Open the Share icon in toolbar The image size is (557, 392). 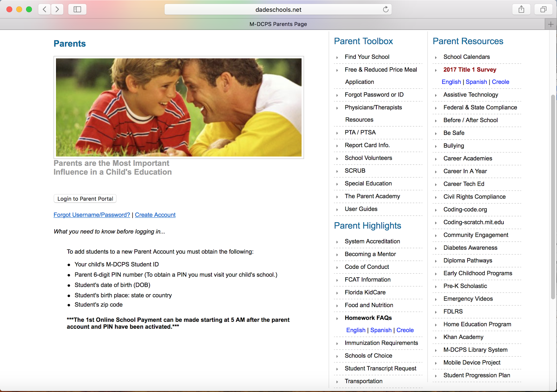521,9
